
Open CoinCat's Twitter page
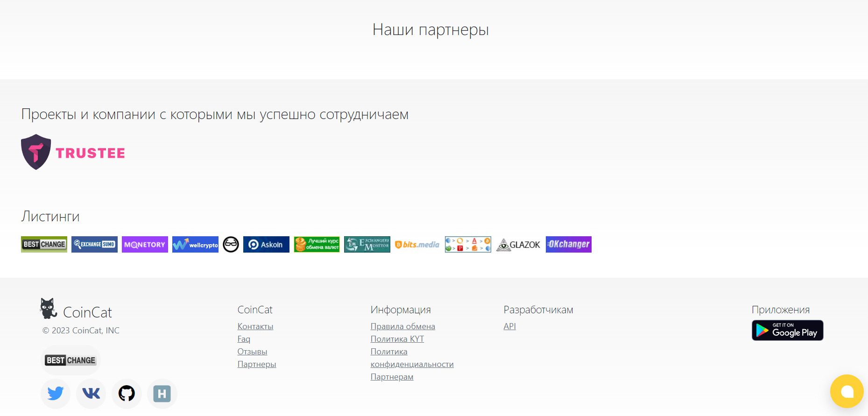[56, 394]
